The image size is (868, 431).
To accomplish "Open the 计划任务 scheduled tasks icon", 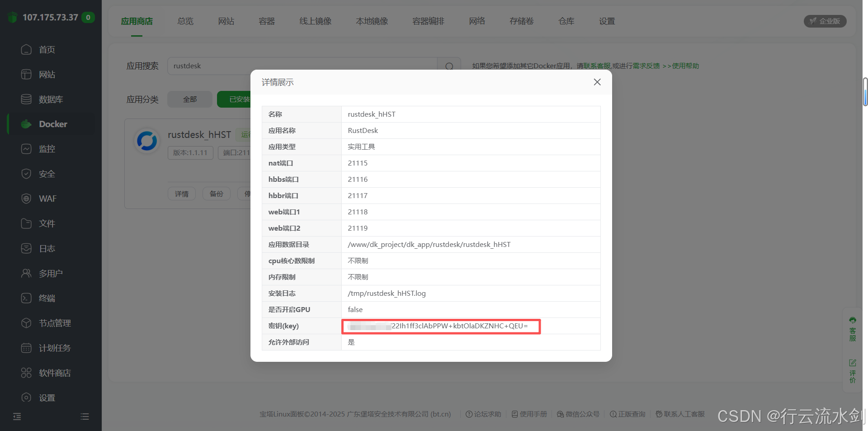I will point(26,348).
